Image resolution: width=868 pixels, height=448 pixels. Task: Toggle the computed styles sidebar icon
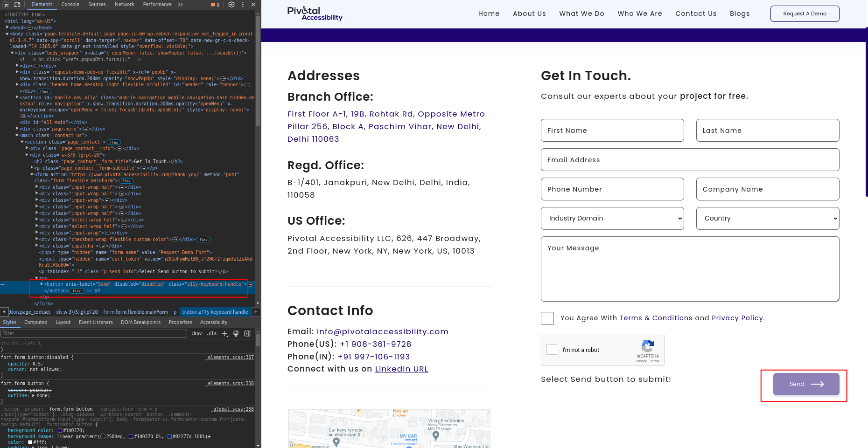pos(247,334)
